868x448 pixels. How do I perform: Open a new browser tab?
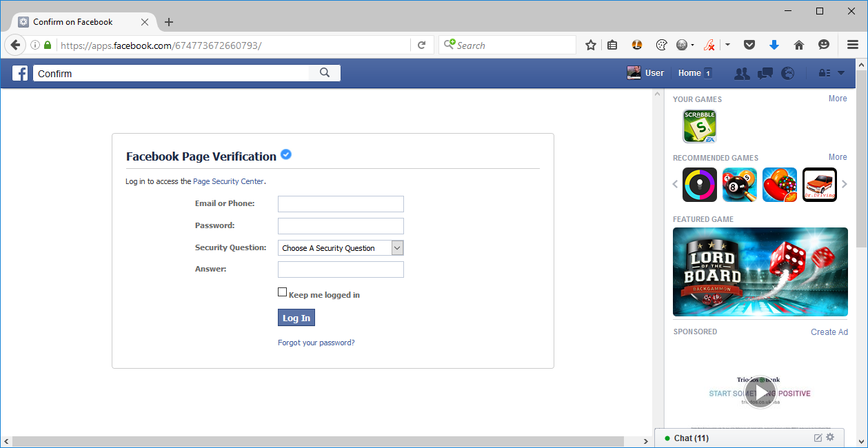pyautogui.click(x=169, y=22)
